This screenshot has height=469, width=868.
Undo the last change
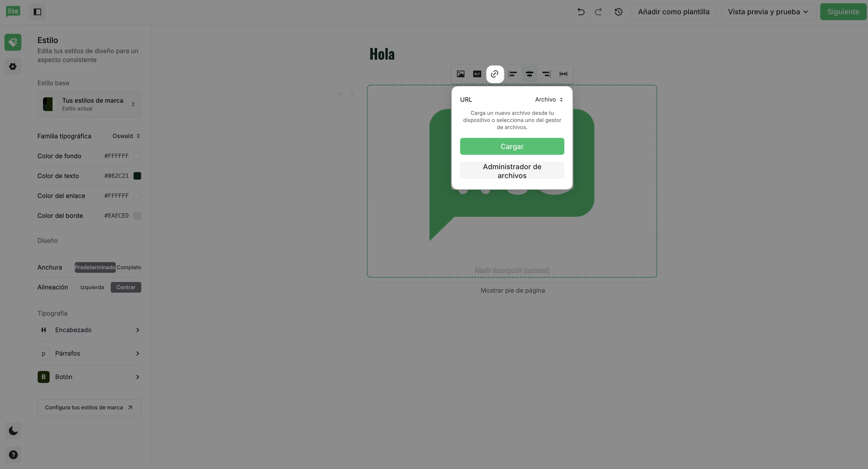pyautogui.click(x=581, y=12)
